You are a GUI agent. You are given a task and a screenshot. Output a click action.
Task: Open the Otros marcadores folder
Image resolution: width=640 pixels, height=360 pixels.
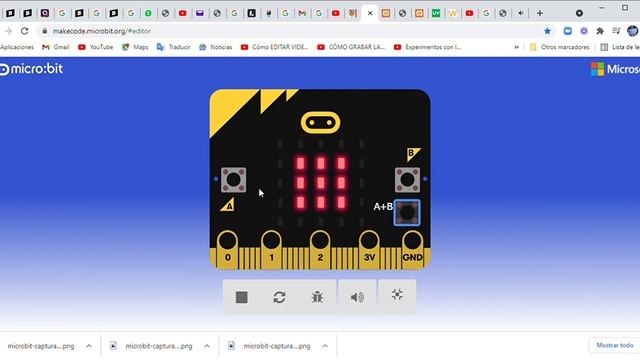pyautogui.click(x=560, y=47)
